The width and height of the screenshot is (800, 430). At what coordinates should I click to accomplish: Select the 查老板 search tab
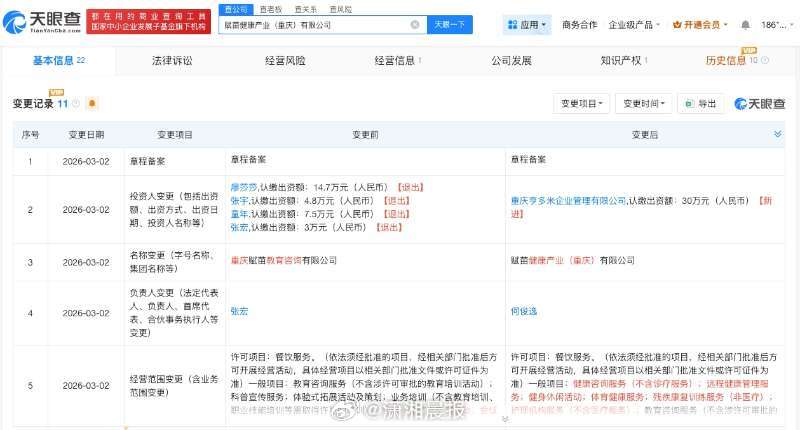270,9
